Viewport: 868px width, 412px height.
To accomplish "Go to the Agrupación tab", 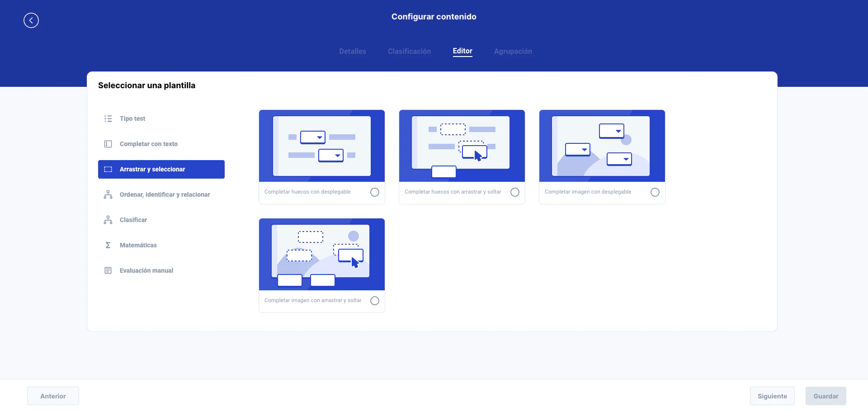I will (513, 52).
